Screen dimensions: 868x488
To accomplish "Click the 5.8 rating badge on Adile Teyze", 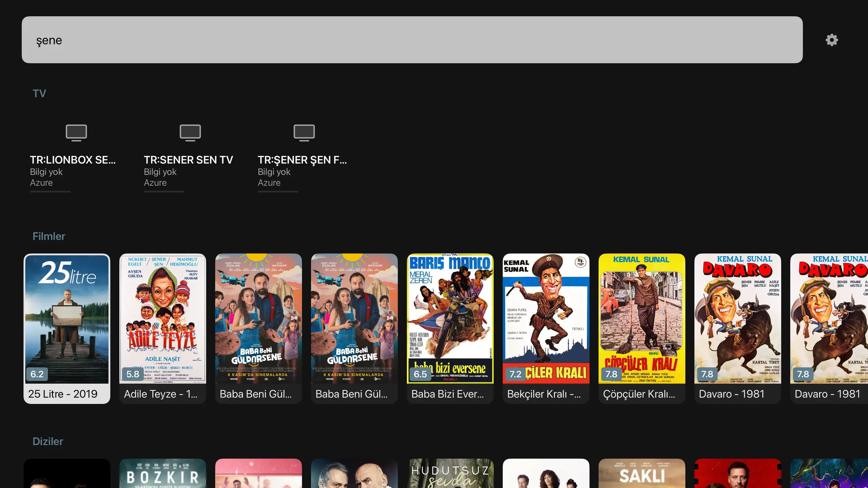I will click(133, 374).
